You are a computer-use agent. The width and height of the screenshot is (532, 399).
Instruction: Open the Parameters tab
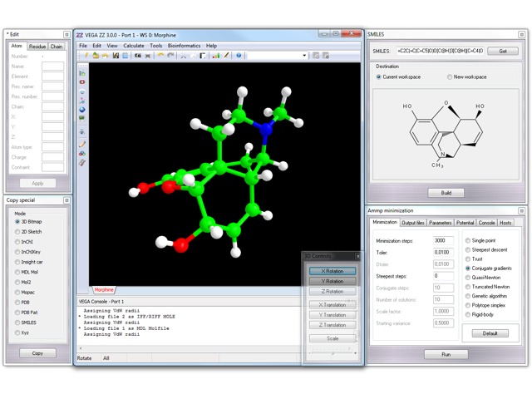pos(440,223)
